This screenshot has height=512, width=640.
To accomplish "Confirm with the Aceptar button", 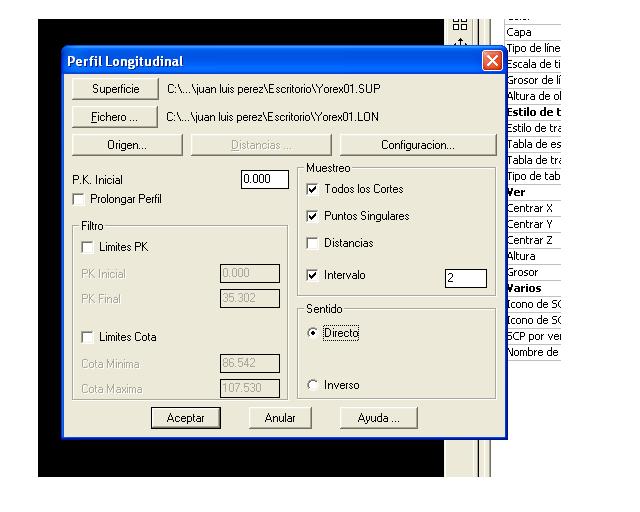I will click(x=186, y=418).
